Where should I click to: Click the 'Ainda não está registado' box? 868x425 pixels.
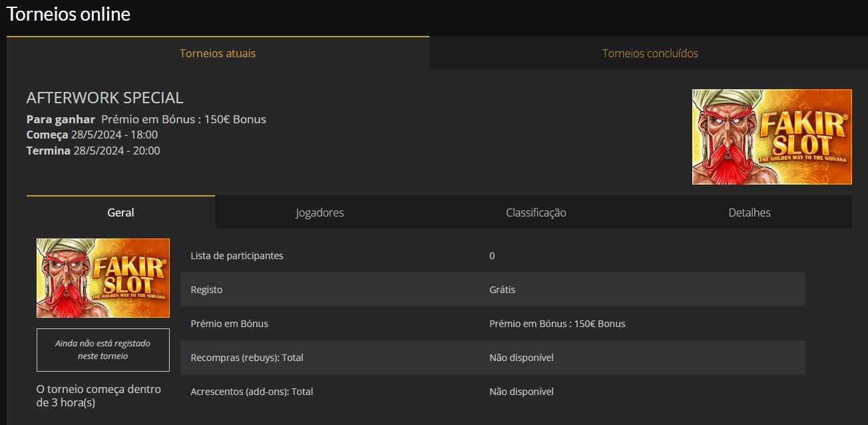(103, 350)
